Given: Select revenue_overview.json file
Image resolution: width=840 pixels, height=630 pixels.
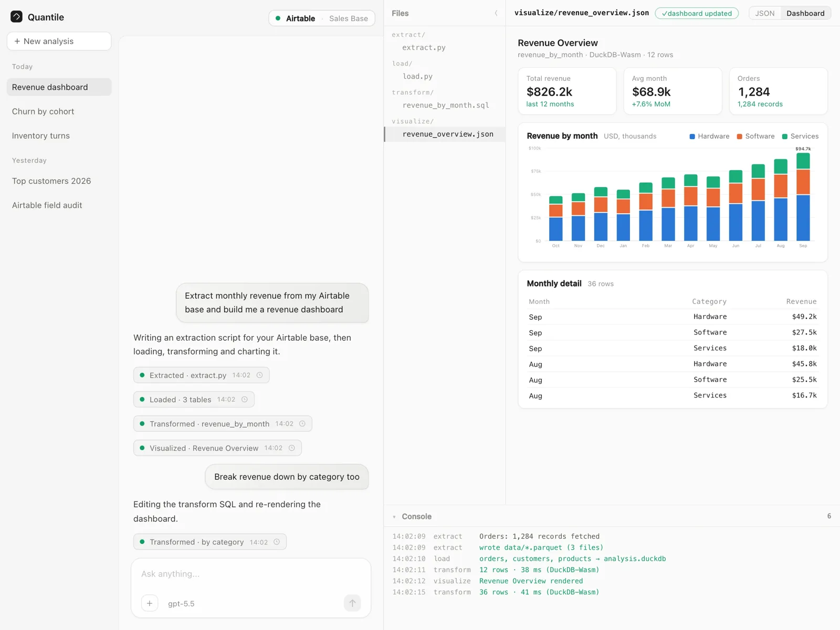Looking at the screenshot, I should click(x=445, y=134).
